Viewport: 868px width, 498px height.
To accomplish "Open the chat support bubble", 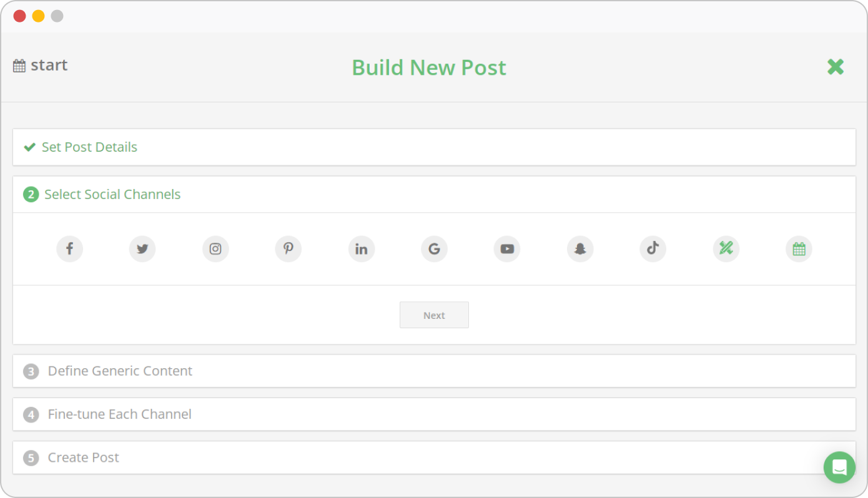I will [839, 467].
